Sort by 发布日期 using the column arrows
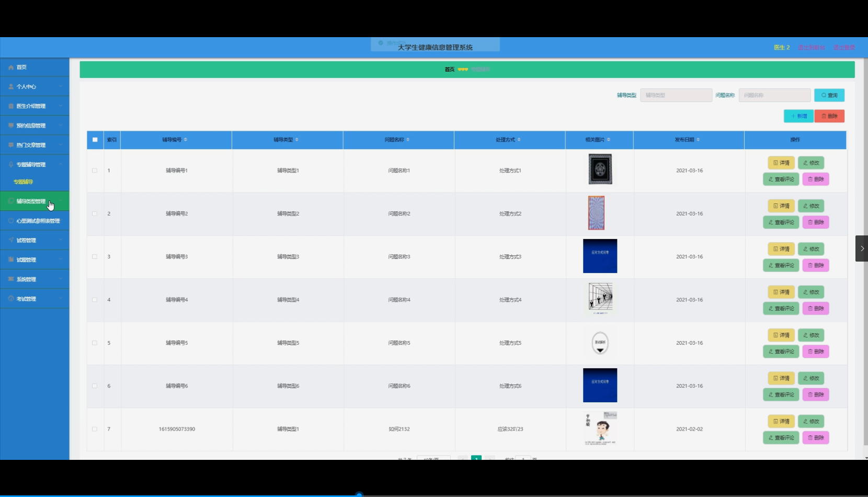The height and width of the screenshot is (497, 868). (x=698, y=140)
